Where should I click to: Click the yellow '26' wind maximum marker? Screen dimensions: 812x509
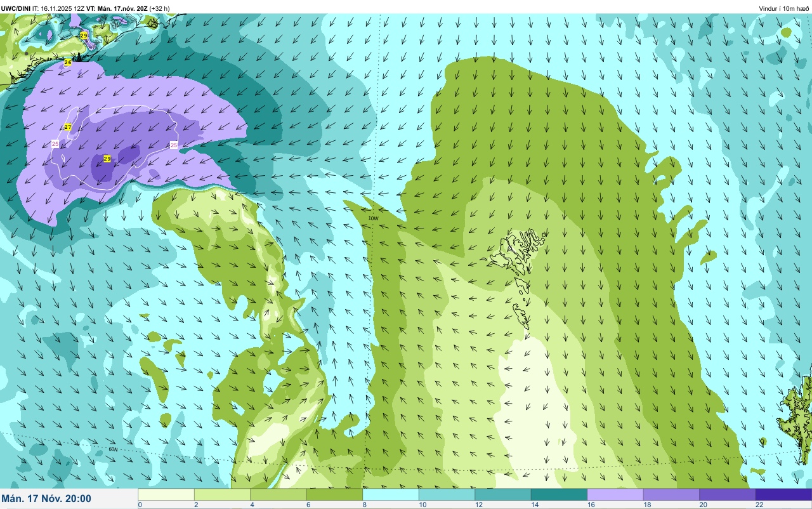click(68, 62)
